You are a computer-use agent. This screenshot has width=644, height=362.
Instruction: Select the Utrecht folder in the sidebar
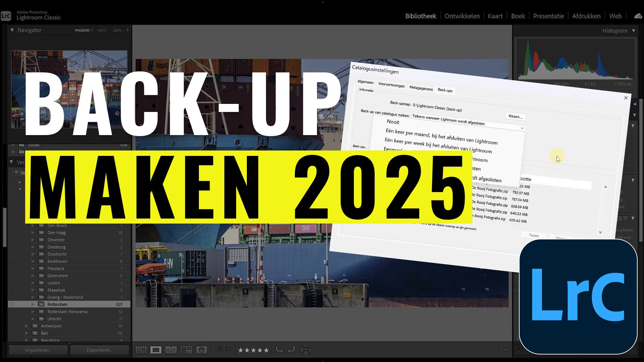coord(54,318)
